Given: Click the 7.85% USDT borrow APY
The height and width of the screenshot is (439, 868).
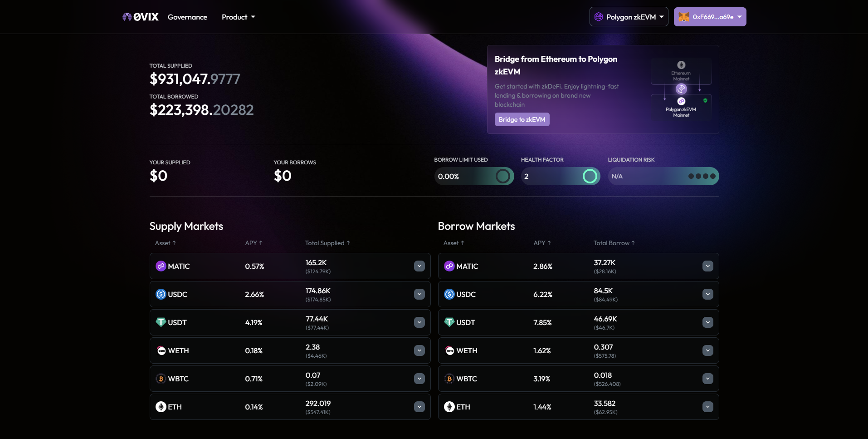Looking at the screenshot, I should click(x=542, y=322).
